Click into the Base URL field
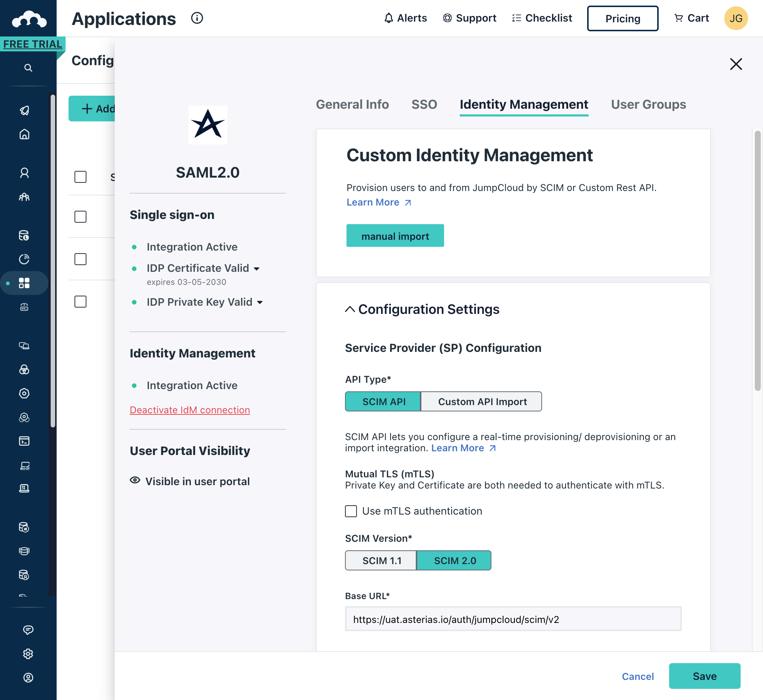This screenshot has width=763, height=700. 513,619
